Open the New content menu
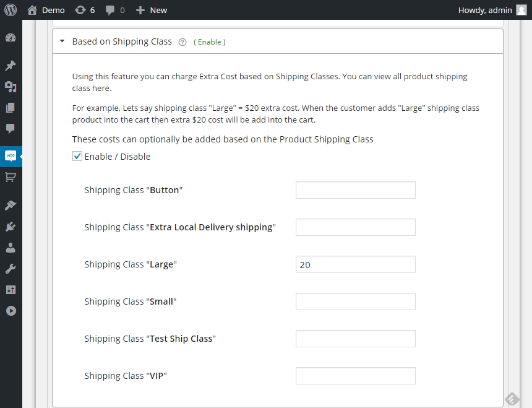The width and height of the screenshot is (532, 408). point(152,10)
